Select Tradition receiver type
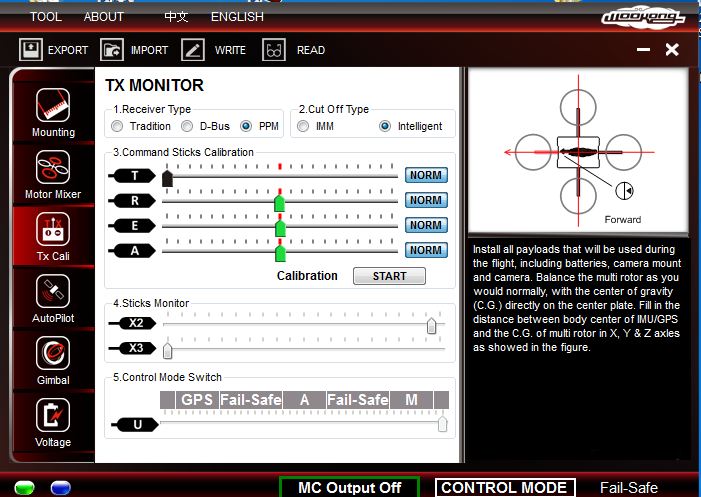The image size is (701, 497). (x=118, y=127)
